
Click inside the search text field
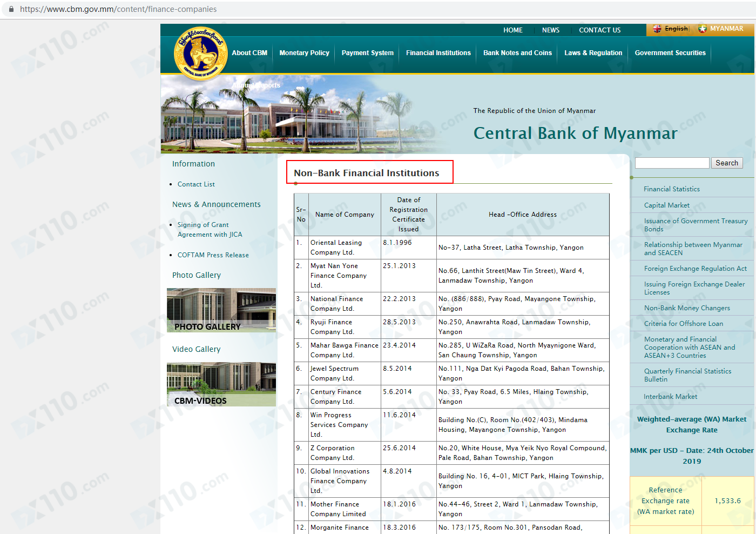click(672, 163)
